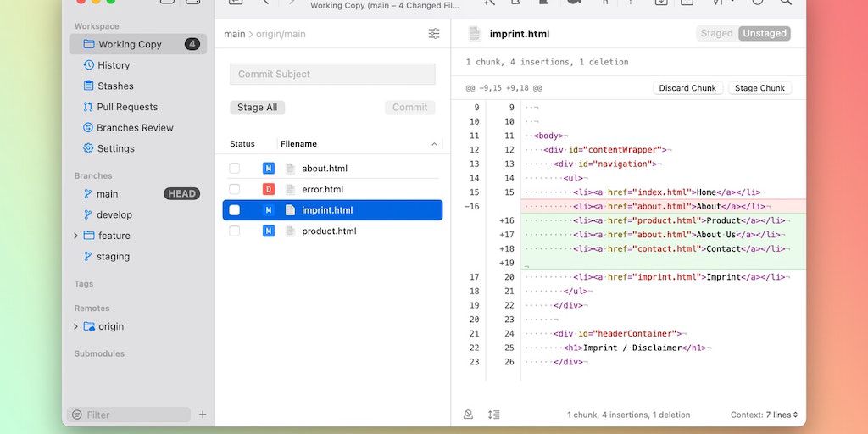Expand the origin remote
The width and height of the screenshot is (868, 434).
coord(75,326)
